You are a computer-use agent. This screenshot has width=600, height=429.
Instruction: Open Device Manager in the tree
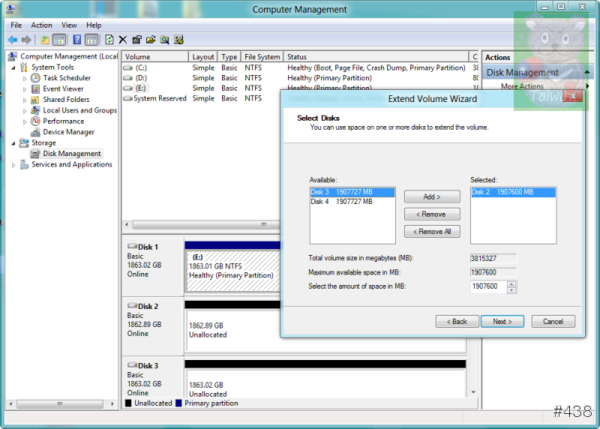(67, 131)
